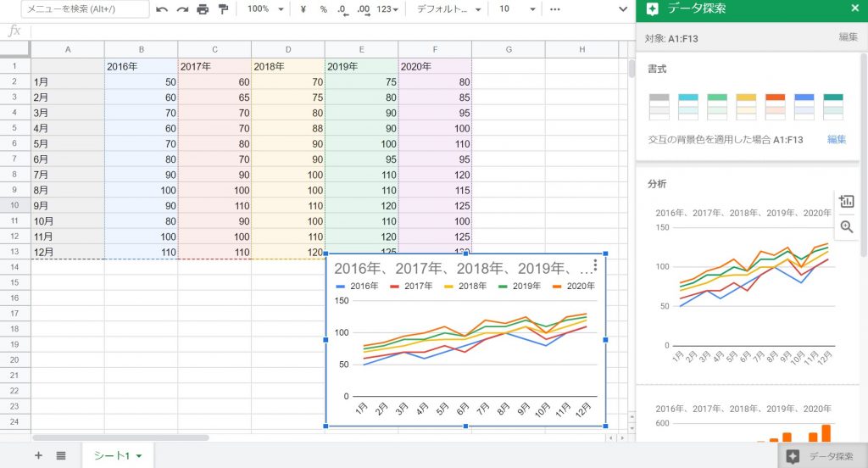Apply the yellow alternating color style
Viewport: 868px width, 468px height.
pyautogui.click(x=746, y=107)
